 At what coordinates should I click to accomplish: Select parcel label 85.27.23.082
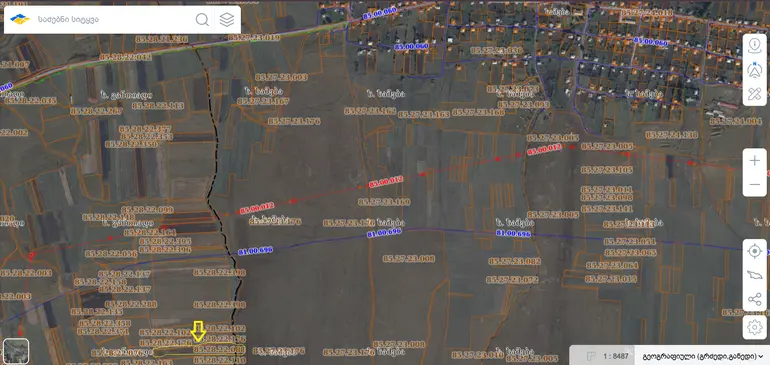tap(515, 262)
